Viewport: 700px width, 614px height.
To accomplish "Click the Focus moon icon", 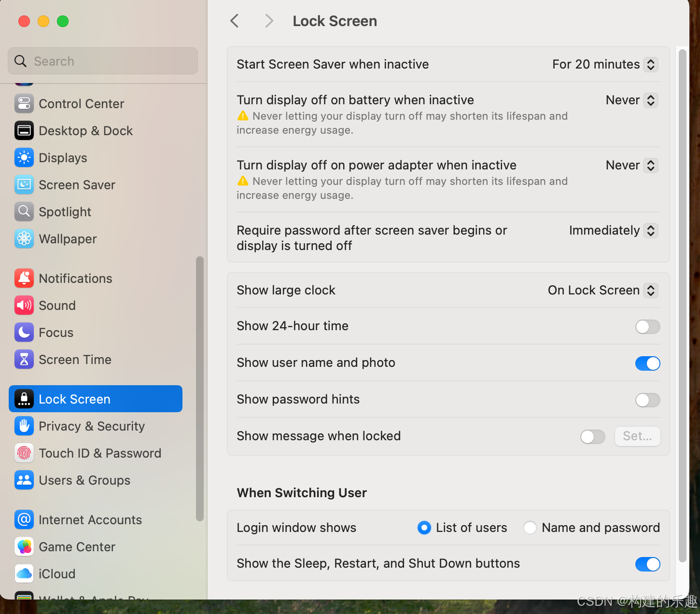I will [24, 332].
